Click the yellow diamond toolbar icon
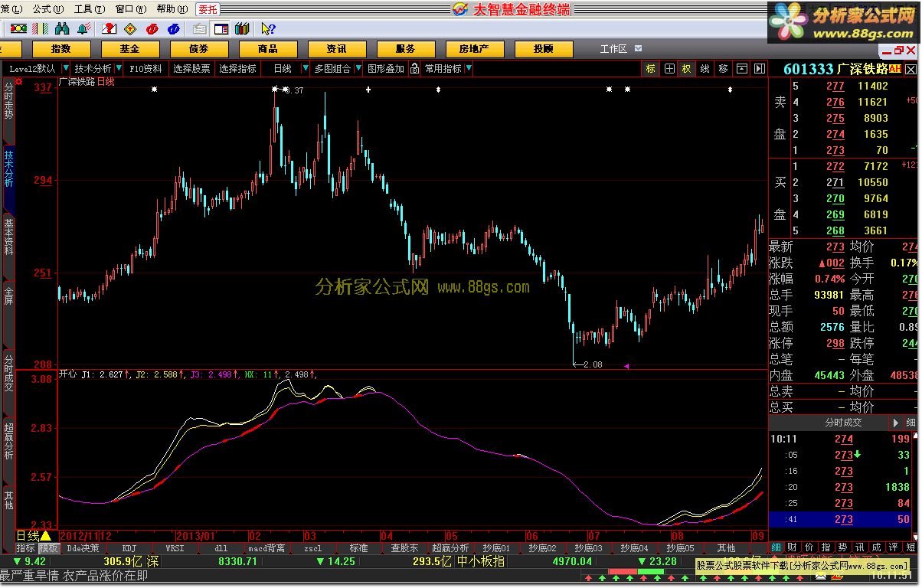 [x=130, y=28]
